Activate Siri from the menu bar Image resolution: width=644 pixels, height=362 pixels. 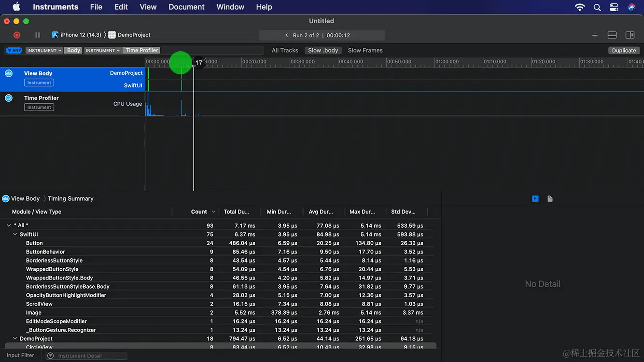click(631, 7)
